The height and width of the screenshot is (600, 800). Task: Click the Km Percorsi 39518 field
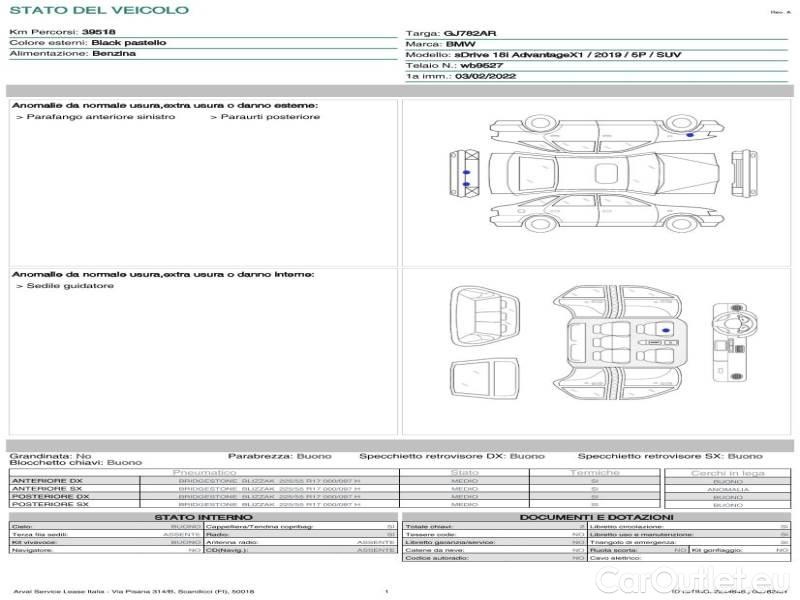click(62, 32)
